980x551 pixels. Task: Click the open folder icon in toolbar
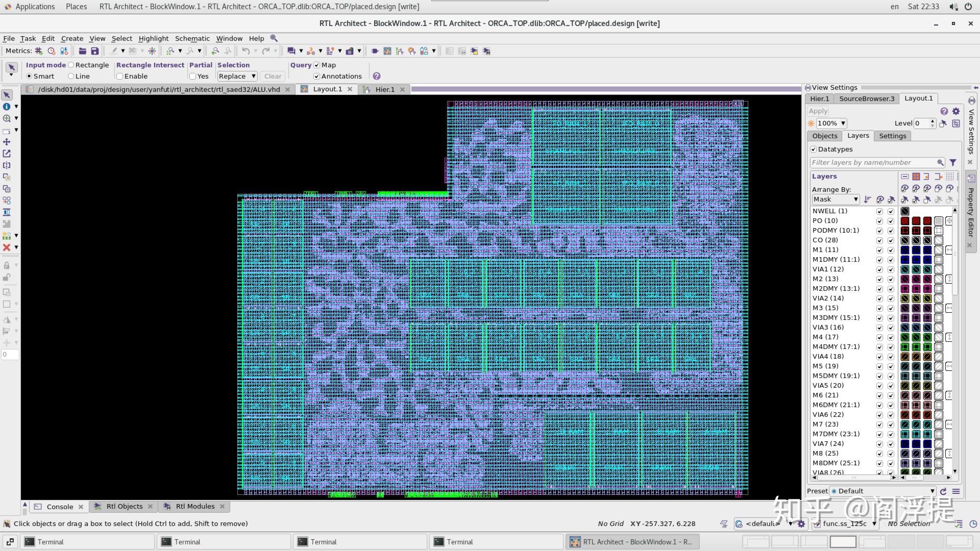pyautogui.click(x=82, y=51)
